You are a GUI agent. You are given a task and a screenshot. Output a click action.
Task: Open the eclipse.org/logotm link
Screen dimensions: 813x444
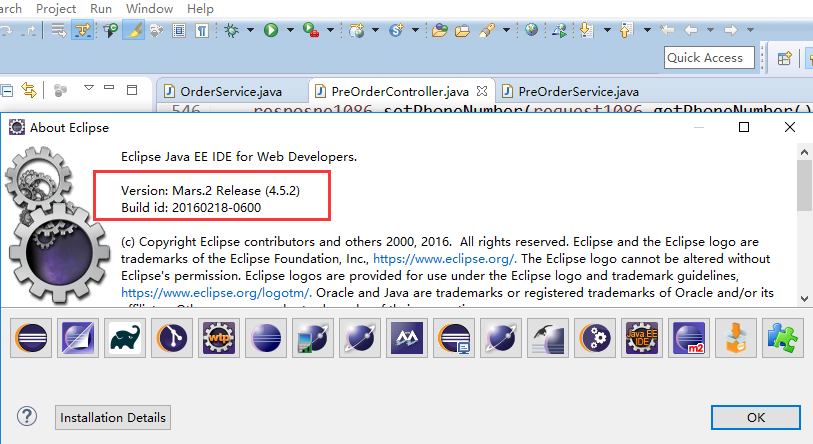(216, 293)
